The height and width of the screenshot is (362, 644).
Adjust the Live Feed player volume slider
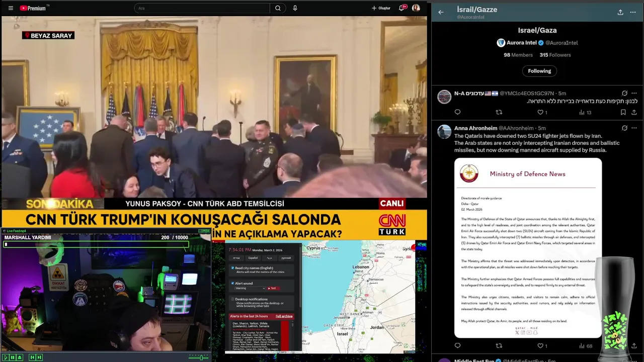tap(199, 357)
